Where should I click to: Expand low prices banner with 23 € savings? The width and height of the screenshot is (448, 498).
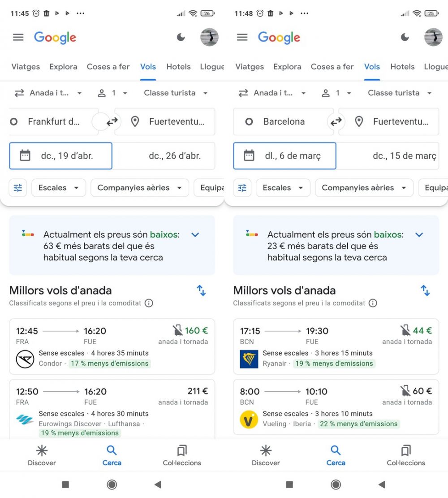pos(419,235)
